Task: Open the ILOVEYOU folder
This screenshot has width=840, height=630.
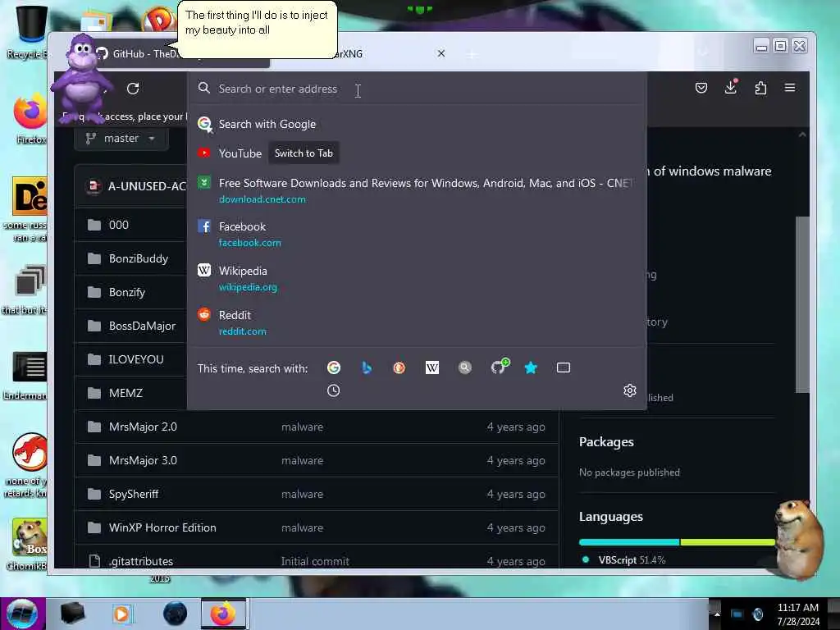Action: coord(136,359)
